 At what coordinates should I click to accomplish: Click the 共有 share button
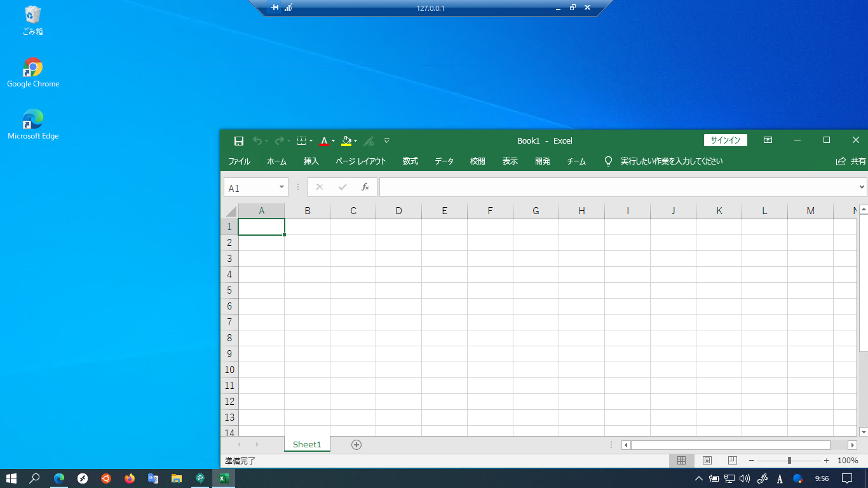coord(851,161)
